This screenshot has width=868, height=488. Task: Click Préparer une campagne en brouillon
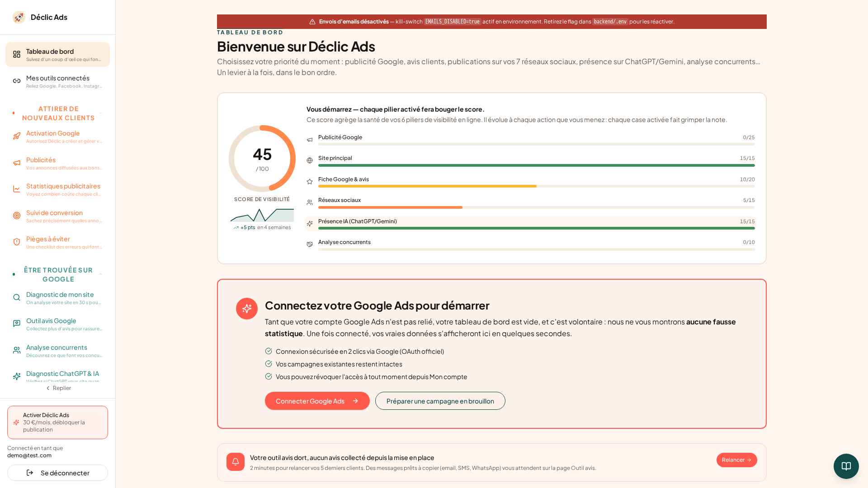(440, 401)
